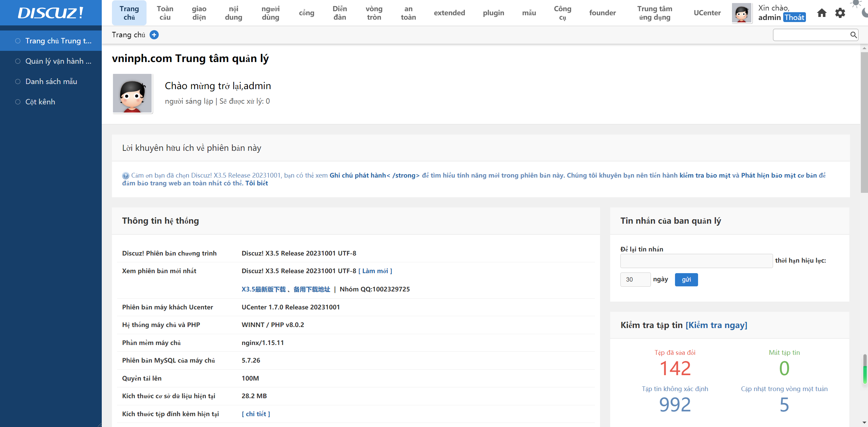This screenshot has height=427, width=868.
Task: Open the mẫu tab
Action: (529, 13)
